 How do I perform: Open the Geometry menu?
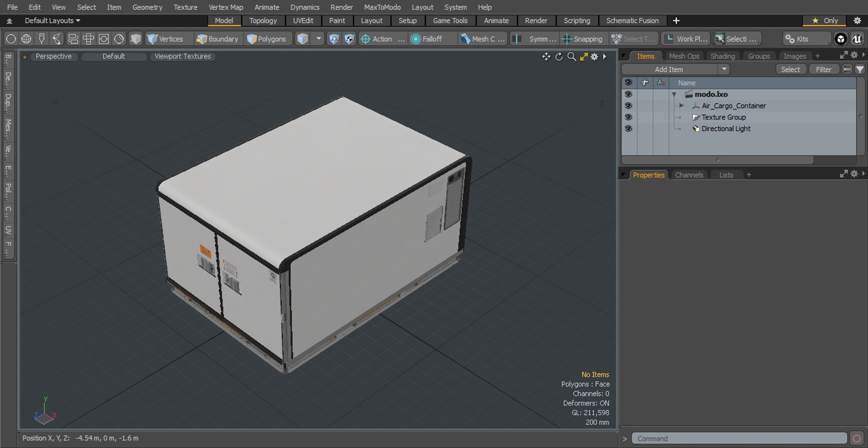coord(147,7)
